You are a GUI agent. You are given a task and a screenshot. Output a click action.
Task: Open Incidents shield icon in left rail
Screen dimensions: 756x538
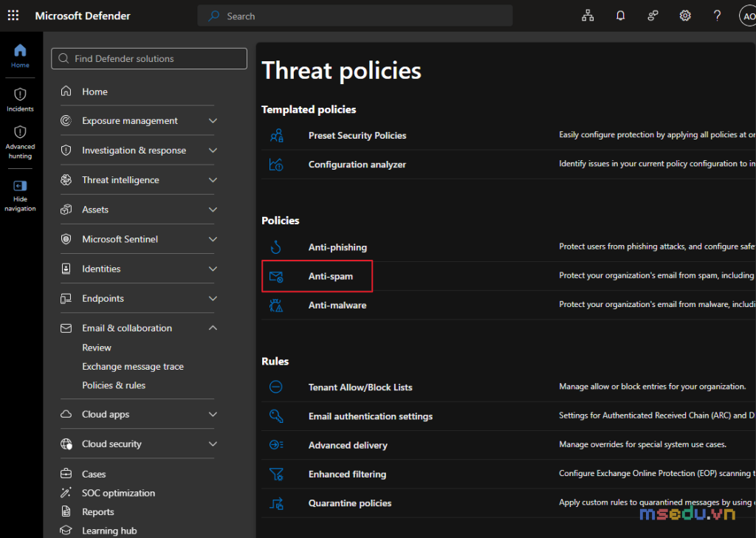(x=20, y=94)
